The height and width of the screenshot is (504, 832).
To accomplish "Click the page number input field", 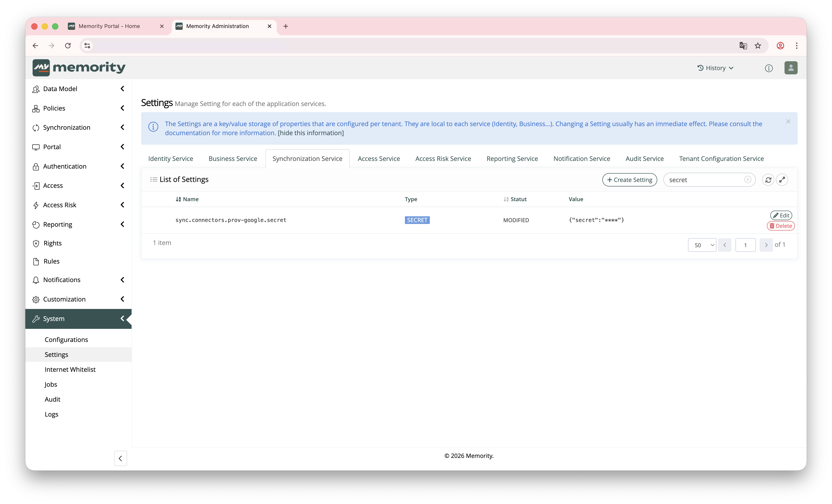I will [745, 245].
